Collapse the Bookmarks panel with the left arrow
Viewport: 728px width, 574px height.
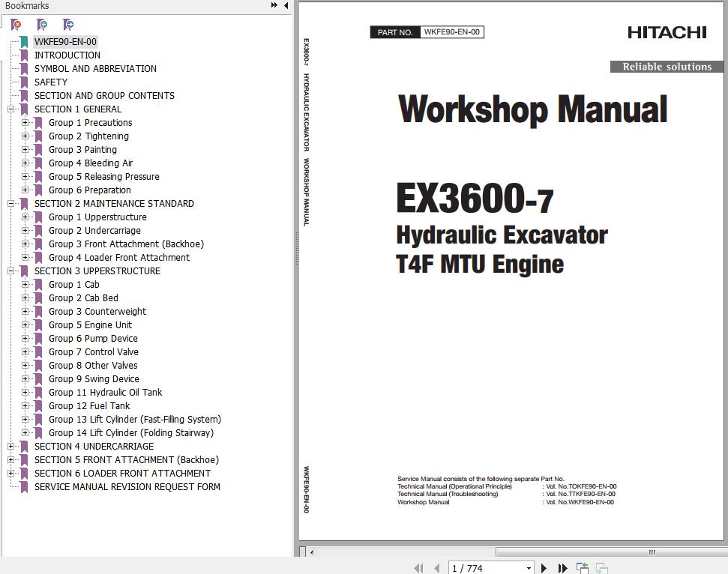(286, 5)
